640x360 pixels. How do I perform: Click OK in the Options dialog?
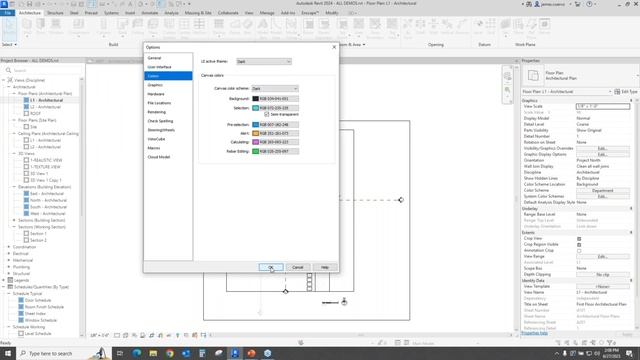[271, 267]
